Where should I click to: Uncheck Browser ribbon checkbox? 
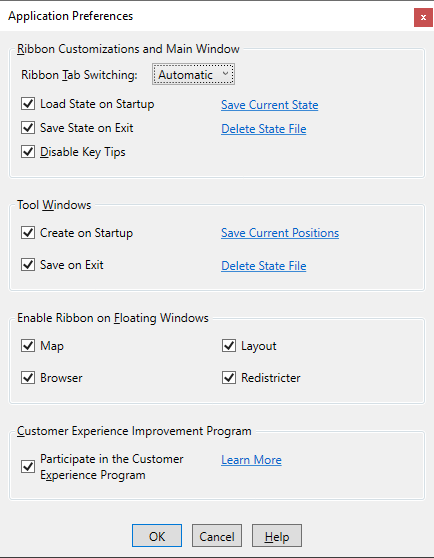coord(28,378)
